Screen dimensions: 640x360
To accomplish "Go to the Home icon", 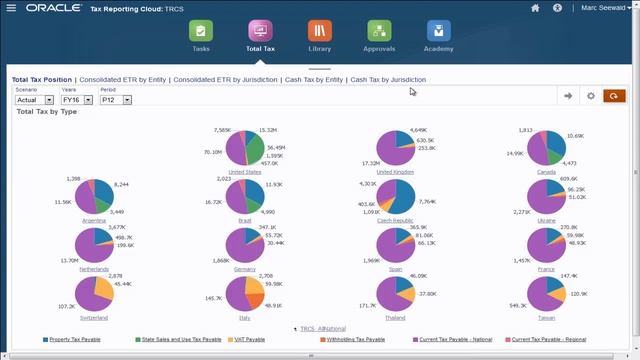I will (535, 8).
